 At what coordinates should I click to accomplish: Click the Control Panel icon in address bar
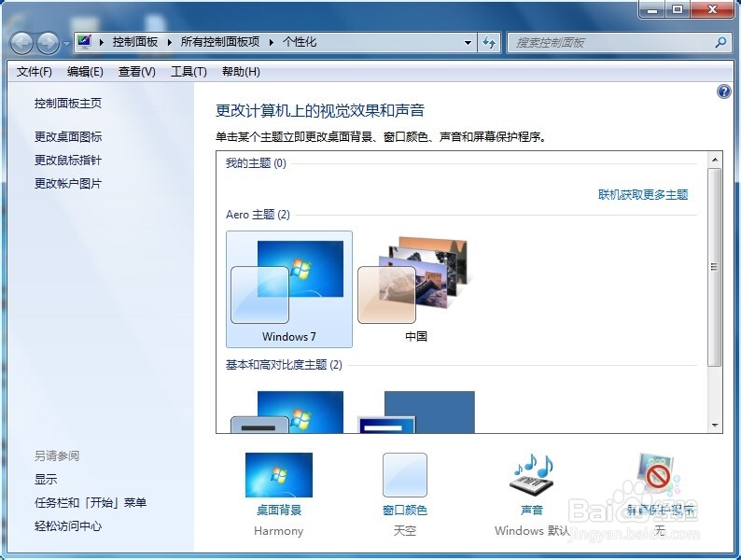(x=85, y=42)
